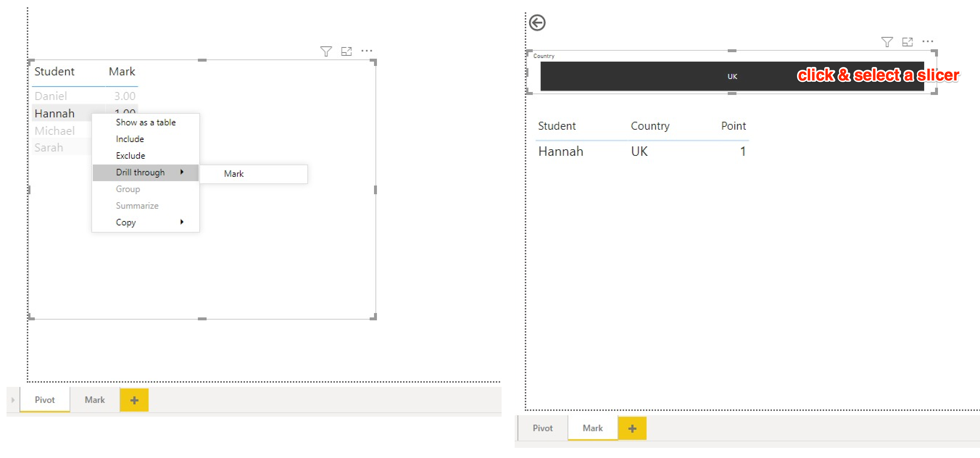The image size is (980, 458).
Task: Expand Copy submenu
Action: click(x=146, y=222)
